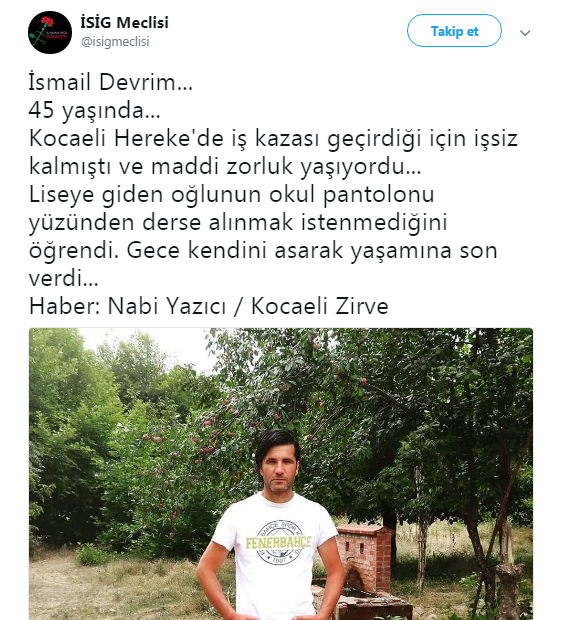
Task: Open the İSİG Meclisi display name link
Action: [x=125, y=23]
